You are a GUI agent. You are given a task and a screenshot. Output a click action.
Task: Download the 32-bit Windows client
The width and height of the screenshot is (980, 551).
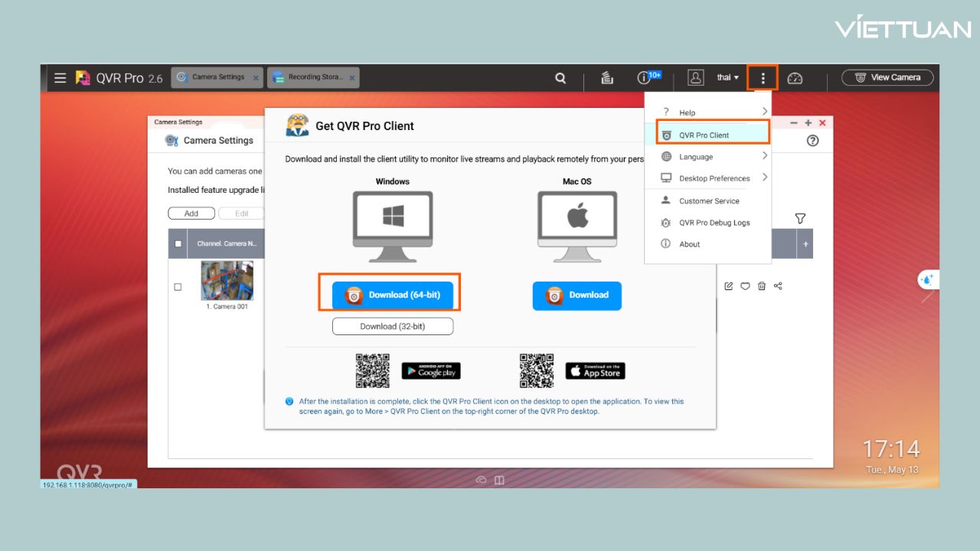[x=393, y=326]
